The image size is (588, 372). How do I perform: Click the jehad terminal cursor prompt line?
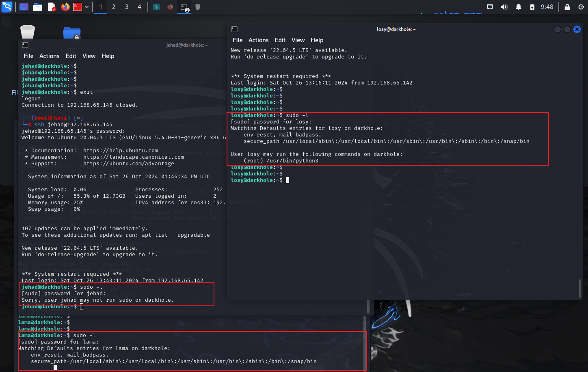52,306
